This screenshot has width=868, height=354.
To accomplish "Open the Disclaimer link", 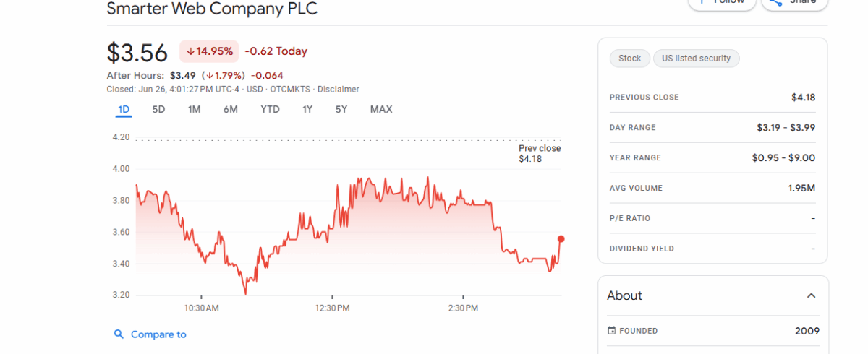I will 338,89.
